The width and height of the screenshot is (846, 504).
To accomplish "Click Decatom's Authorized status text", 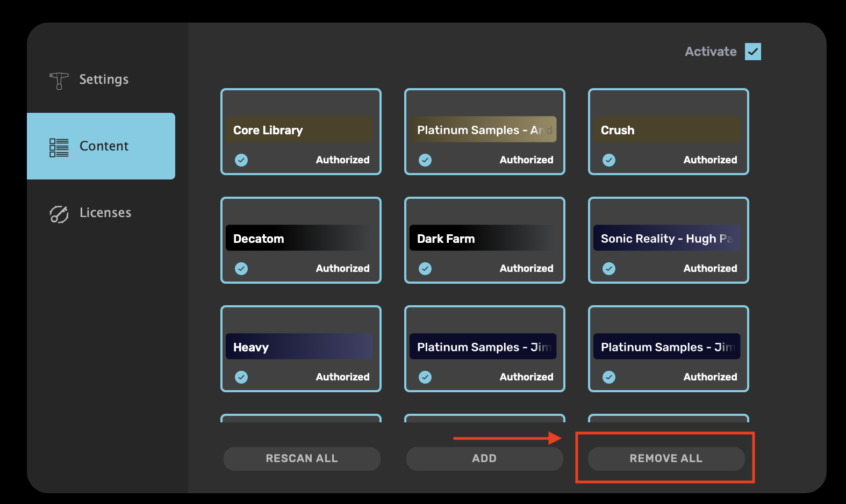I will pyautogui.click(x=342, y=269).
